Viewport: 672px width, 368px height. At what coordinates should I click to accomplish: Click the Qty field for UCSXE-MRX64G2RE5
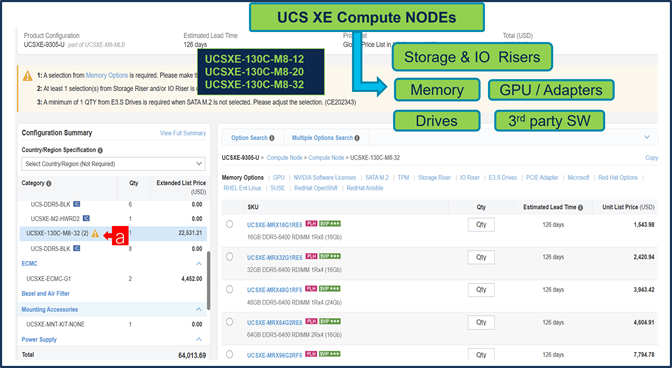pyautogui.click(x=481, y=322)
